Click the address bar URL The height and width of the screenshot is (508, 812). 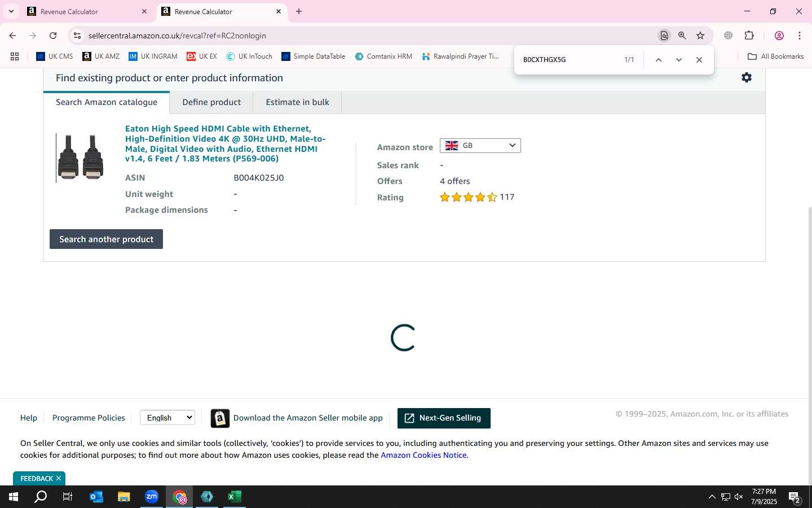pyautogui.click(x=177, y=36)
